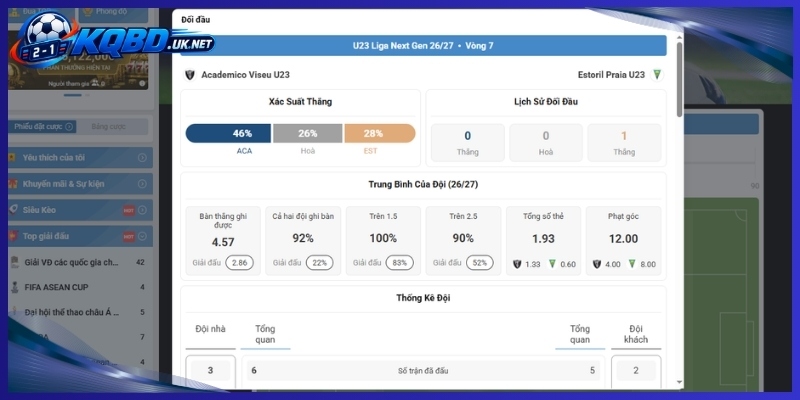Click the Estoril Praia U23 team crest
800x400 pixels.
pos(657,75)
